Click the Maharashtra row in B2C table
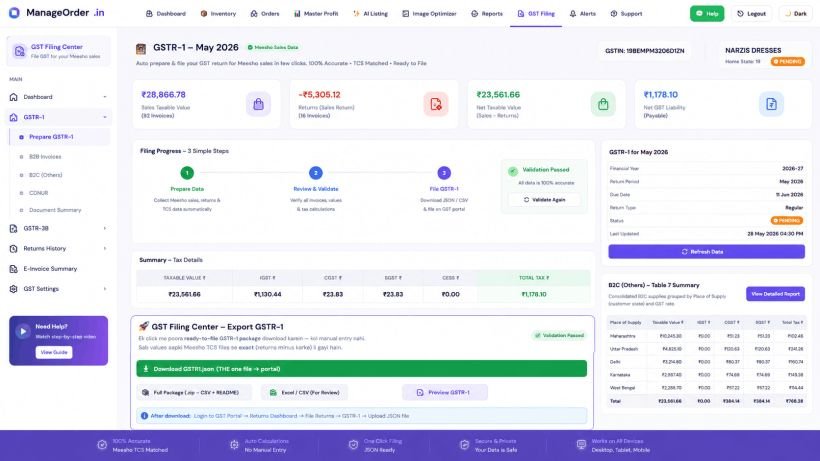Viewport: 820px width, 461px height. click(x=707, y=336)
